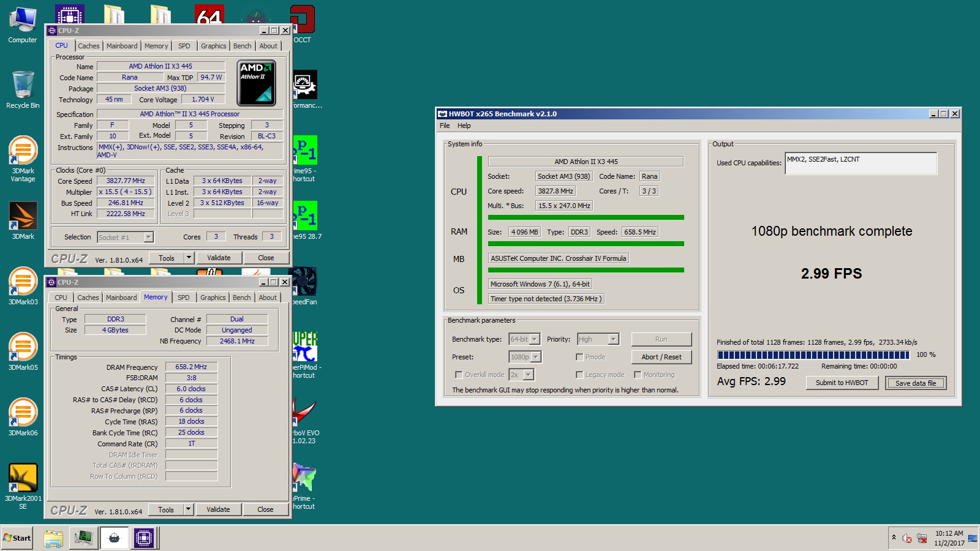Open the Computer desktop icon
Screen dimensions: 980x551
point(23,24)
